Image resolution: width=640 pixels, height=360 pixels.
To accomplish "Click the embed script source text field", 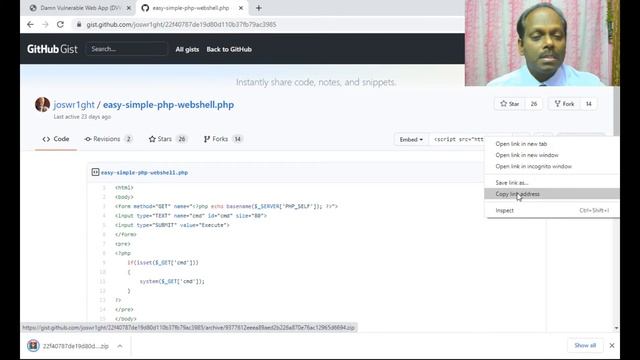I will tap(457, 140).
